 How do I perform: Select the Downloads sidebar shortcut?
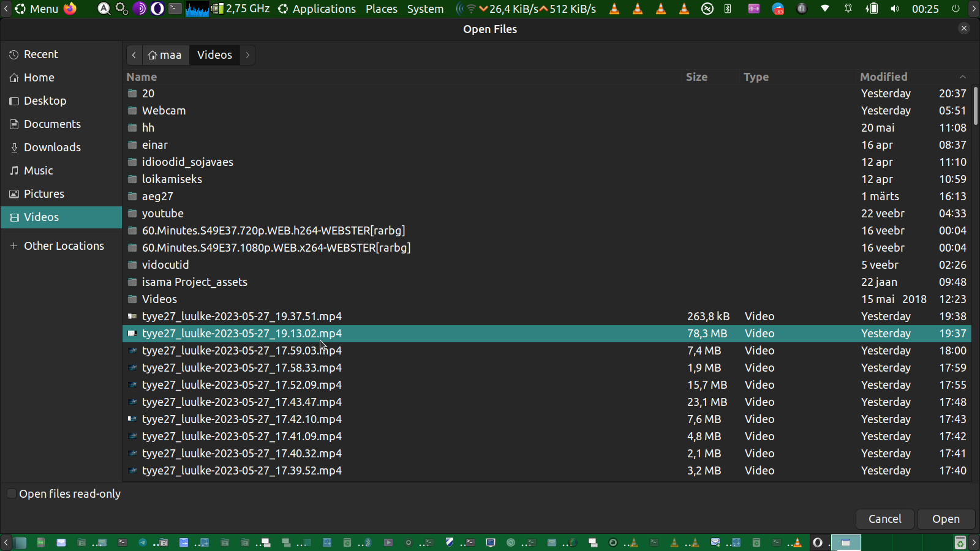[52, 148]
